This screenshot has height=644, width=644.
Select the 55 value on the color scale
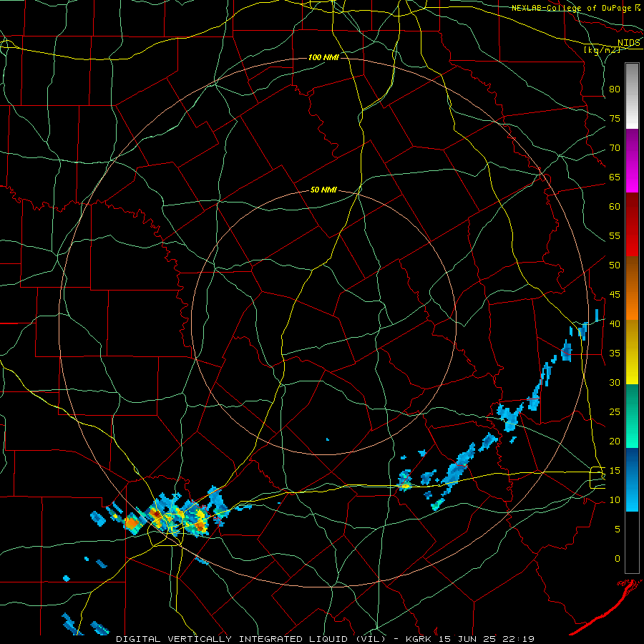coord(615,235)
